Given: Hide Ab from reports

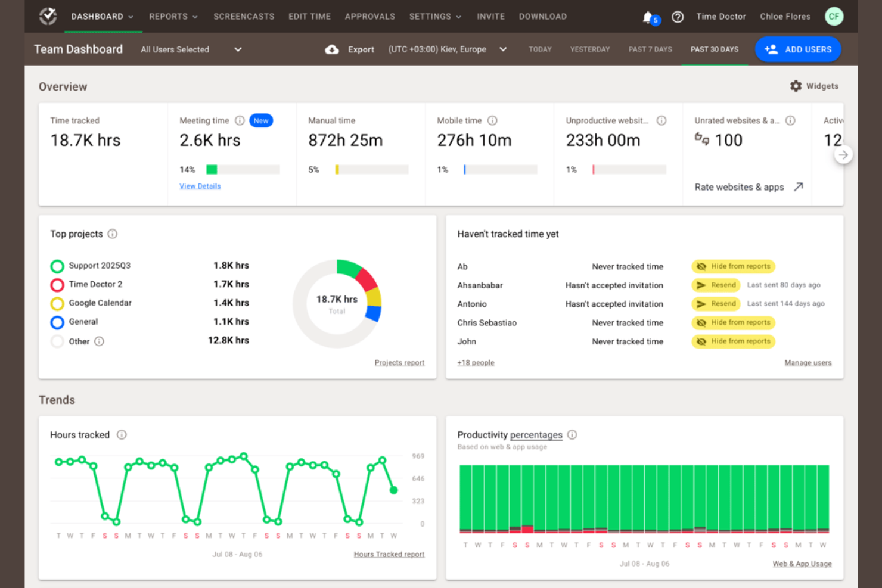Looking at the screenshot, I should [x=732, y=266].
